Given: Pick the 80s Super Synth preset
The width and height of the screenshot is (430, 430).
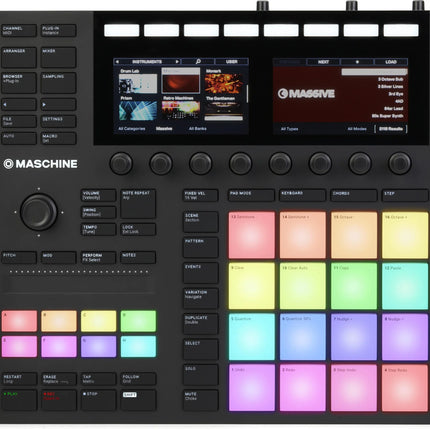Looking at the screenshot, I should [388, 116].
